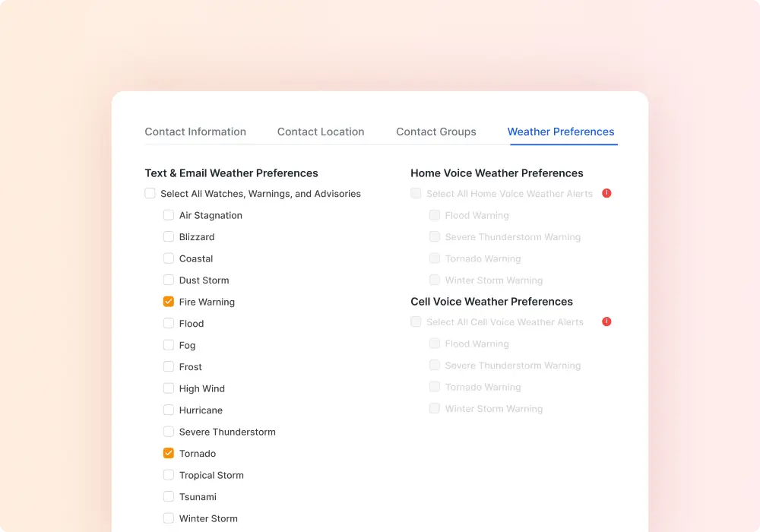The height and width of the screenshot is (532, 760).
Task: Enable the Air Stagnation checkbox
Action: tap(169, 214)
